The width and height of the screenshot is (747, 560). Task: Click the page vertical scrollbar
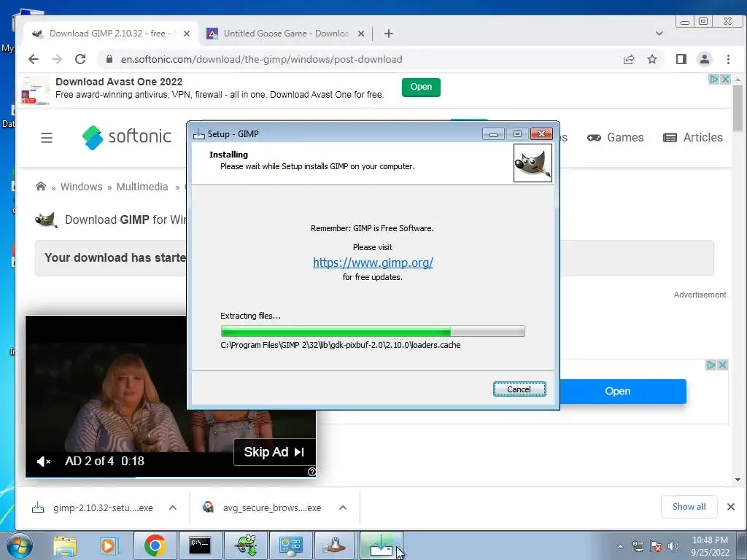[738, 108]
